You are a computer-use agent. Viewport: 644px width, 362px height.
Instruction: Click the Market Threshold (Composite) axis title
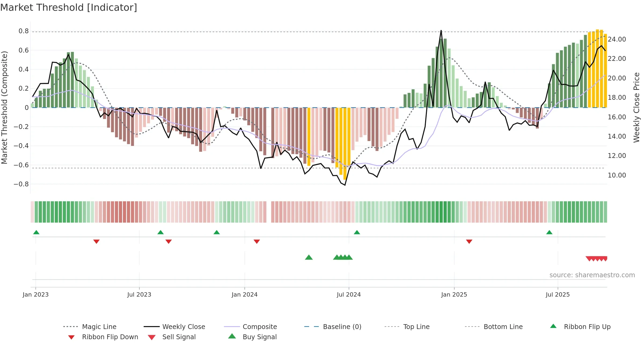[4, 107]
